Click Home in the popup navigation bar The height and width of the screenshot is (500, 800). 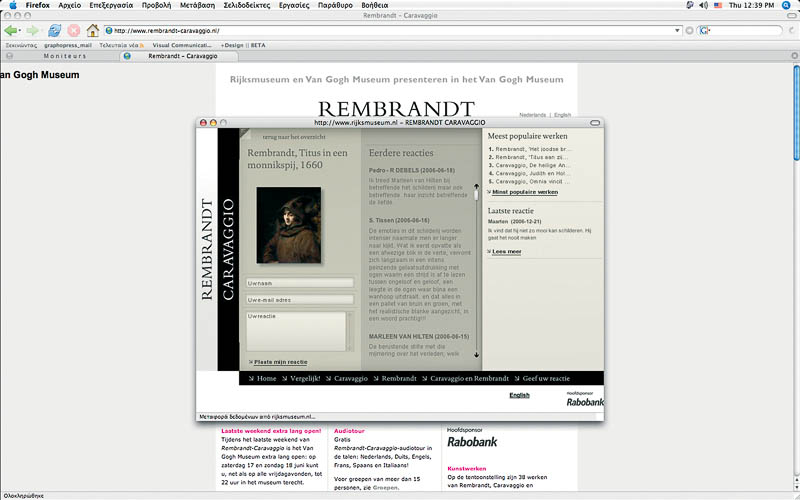(266, 379)
